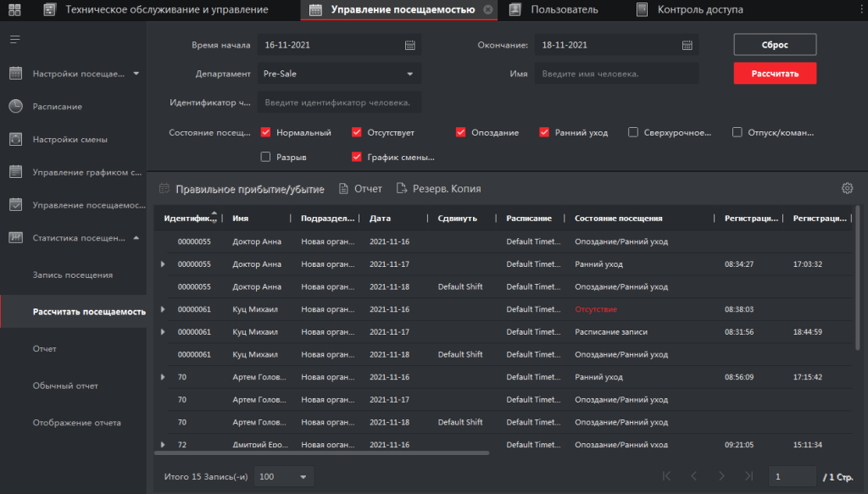
Task: Click the Расписание clock icon in sidebar
Action: coord(15,106)
